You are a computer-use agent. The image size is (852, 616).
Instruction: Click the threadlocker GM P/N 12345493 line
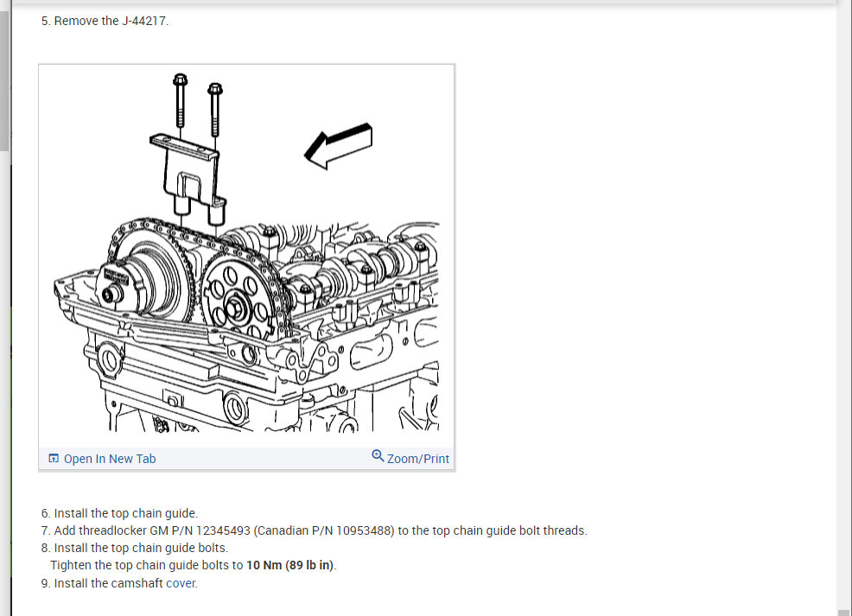coord(314,530)
